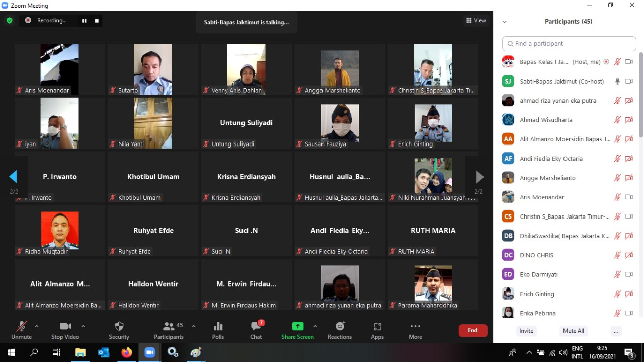The image size is (644, 362).
Task: Open the Reactions menu
Action: coord(340,330)
